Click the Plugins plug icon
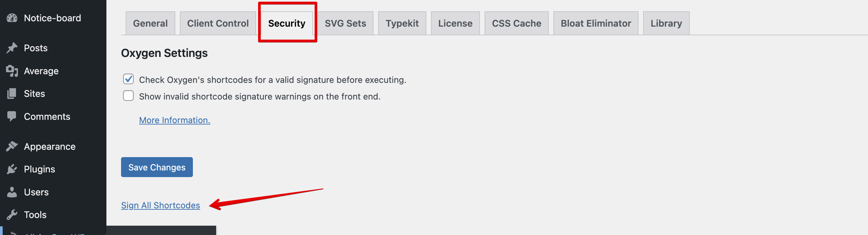Image resolution: width=868 pixels, height=235 pixels. point(12,169)
